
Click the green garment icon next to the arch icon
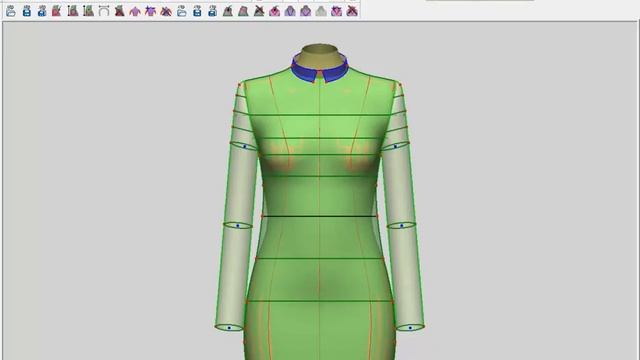click(88, 11)
